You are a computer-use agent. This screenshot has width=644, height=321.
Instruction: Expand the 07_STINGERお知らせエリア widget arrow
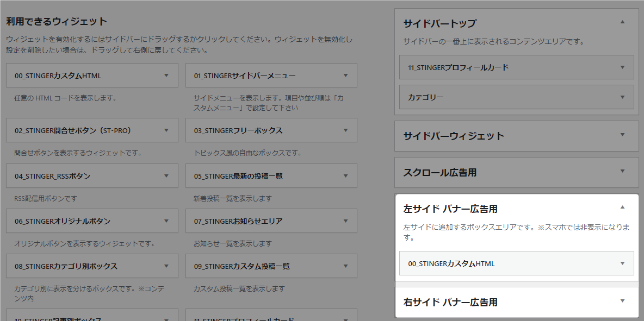[x=345, y=221]
